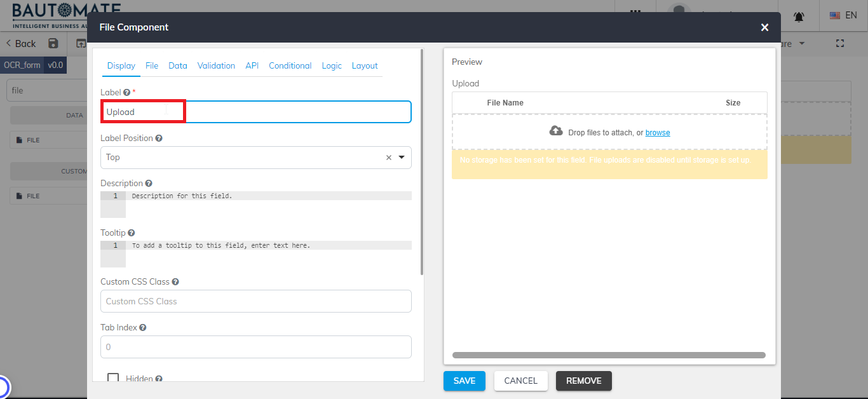Click the REMOVE button
The width and height of the screenshot is (868, 399).
click(x=584, y=381)
